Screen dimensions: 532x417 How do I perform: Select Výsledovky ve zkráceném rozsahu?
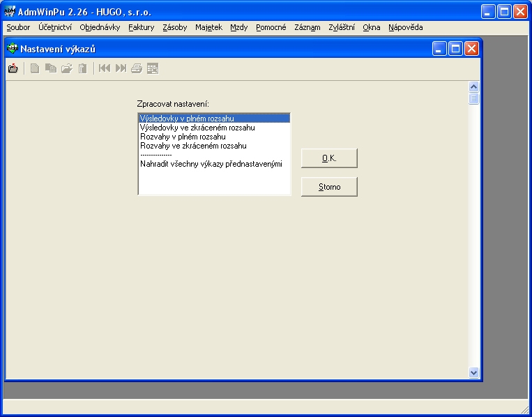click(x=215, y=128)
